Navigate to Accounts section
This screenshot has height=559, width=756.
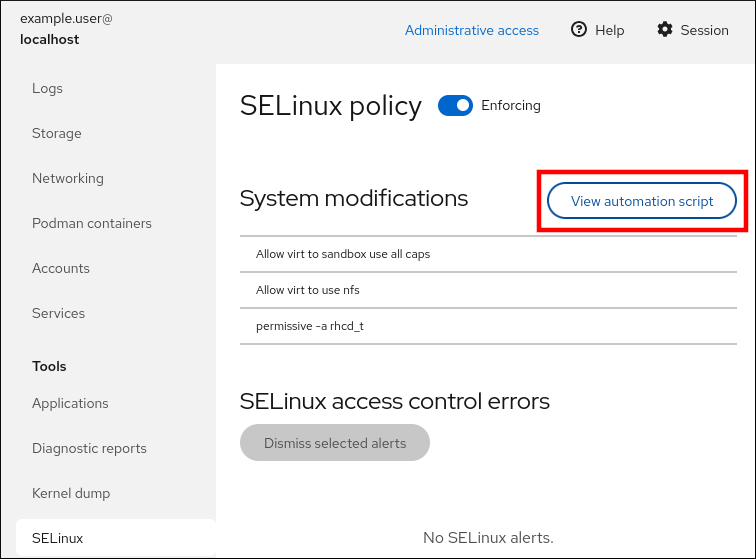point(60,268)
